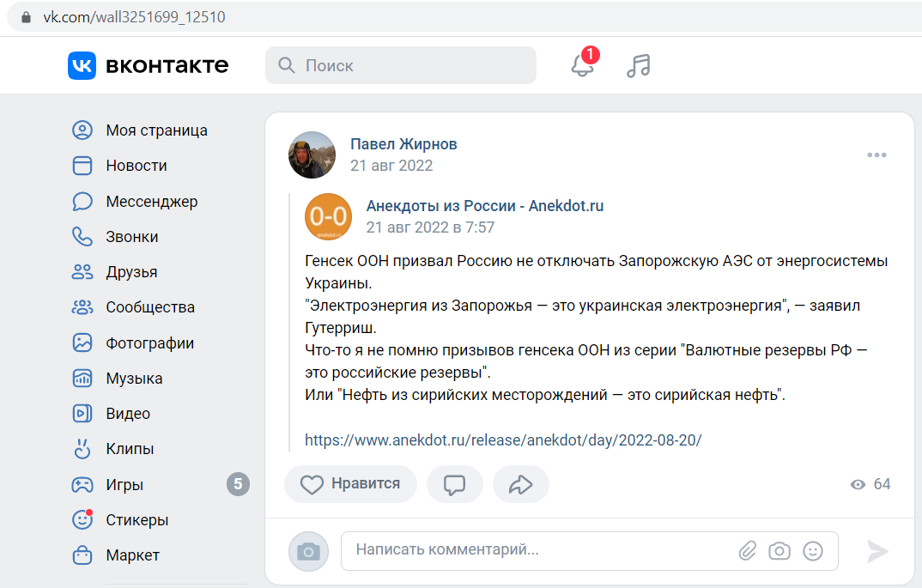Click the Написать комментарий input
The width and height of the screenshot is (922, 588).
click(590, 551)
